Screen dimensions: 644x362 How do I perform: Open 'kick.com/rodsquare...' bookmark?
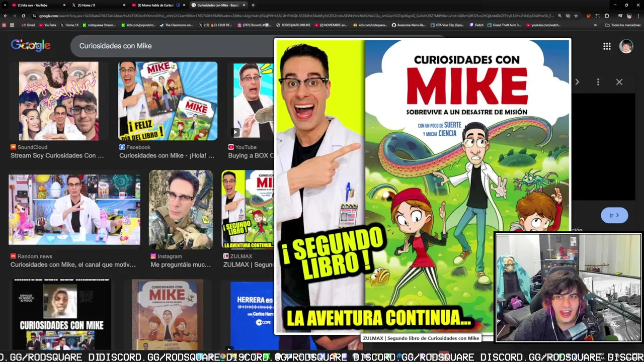(371, 25)
